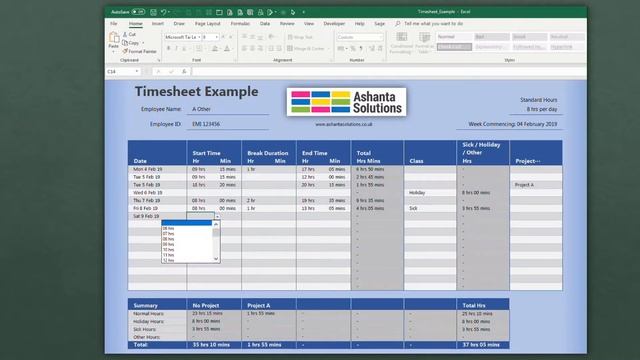Viewport: 640px width, 360px height.
Task: Toggle Italic formatting
Action: 176,49
